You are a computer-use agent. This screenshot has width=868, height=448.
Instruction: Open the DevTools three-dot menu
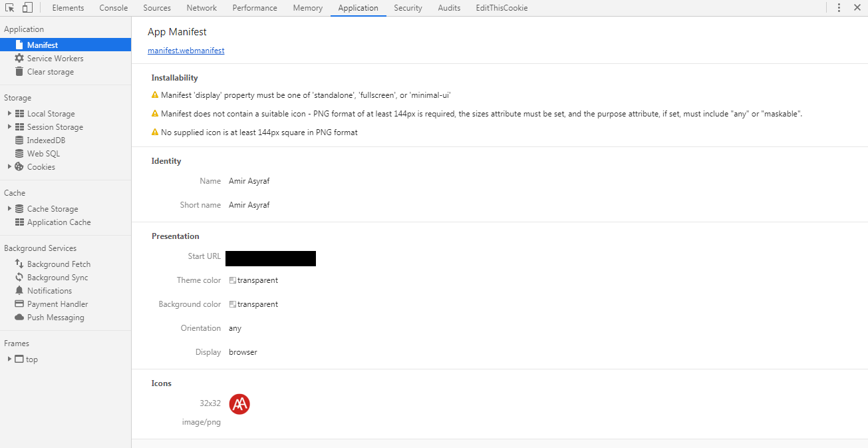pyautogui.click(x=839, y=7)
